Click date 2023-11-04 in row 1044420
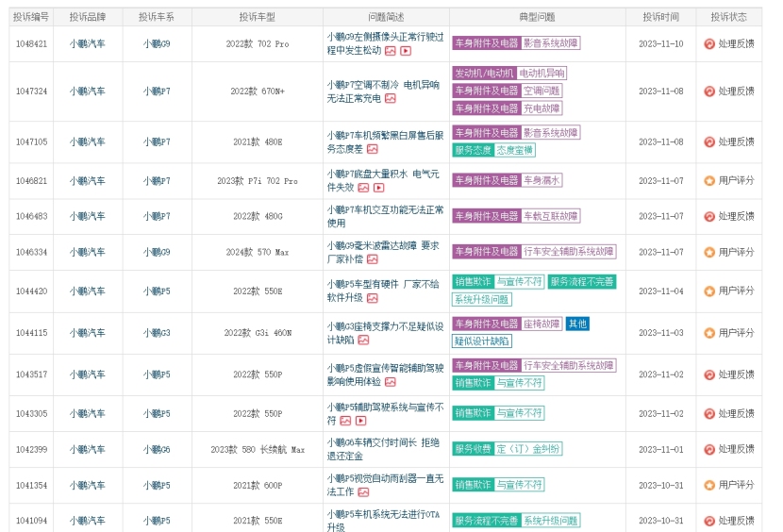The image size is (783, 532). [660, 291]
